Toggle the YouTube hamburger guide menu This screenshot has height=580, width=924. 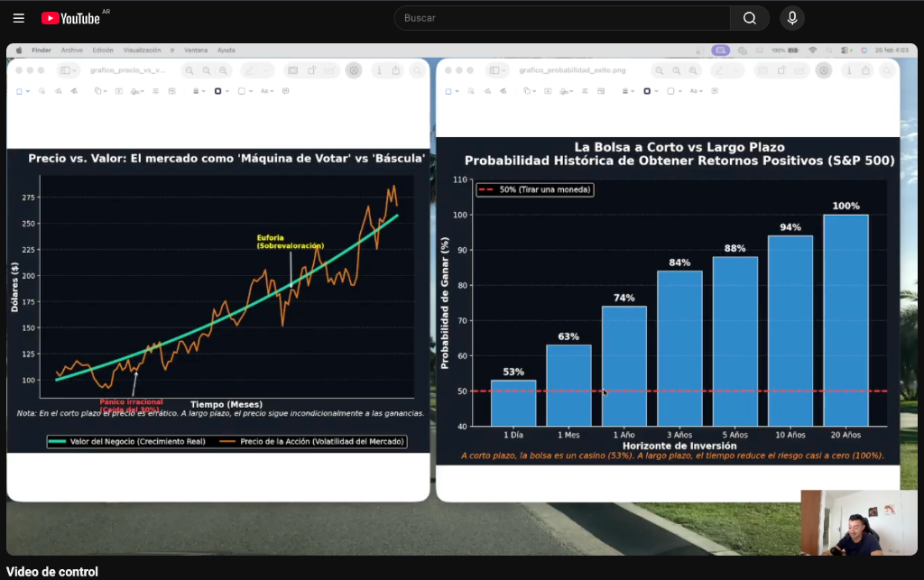[18, 18]
